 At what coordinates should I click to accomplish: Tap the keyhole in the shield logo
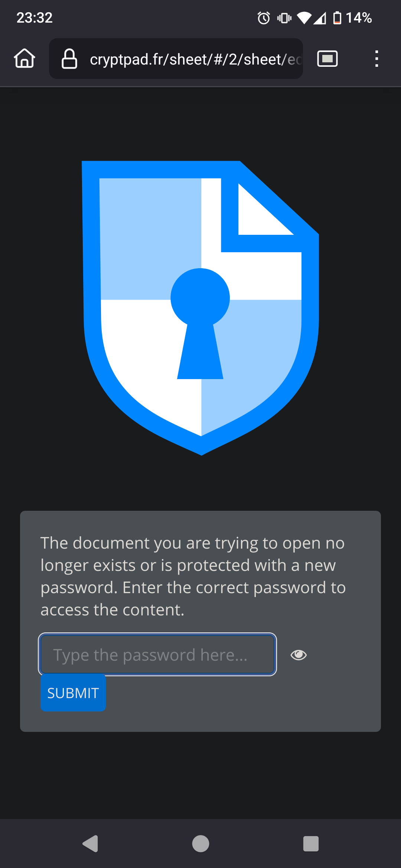click(200, 323)
